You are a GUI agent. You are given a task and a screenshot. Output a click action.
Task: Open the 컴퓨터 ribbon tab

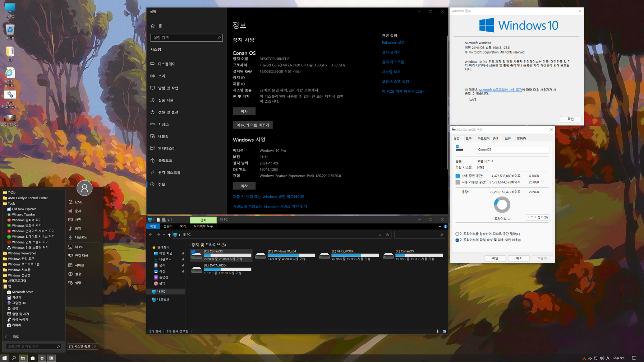click(x=168, y=226)
